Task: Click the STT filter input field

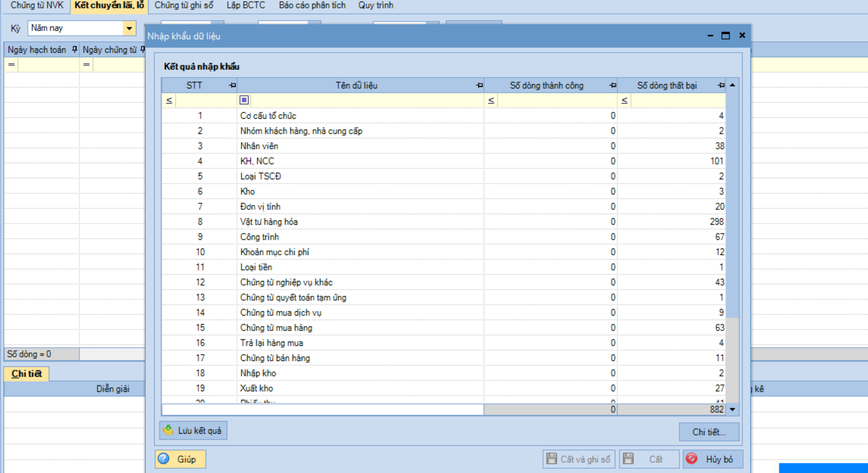Action: [205, 101]
